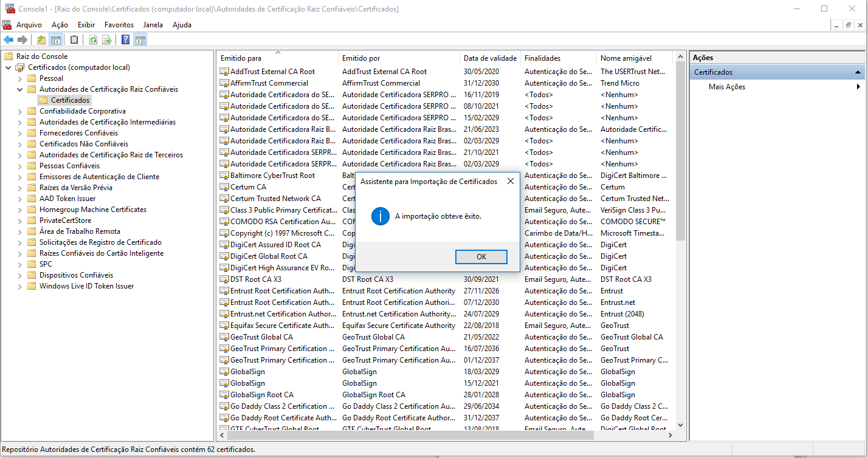Minimize the inner console child window
Screen dimensions: 868x458
pos(837,25)
